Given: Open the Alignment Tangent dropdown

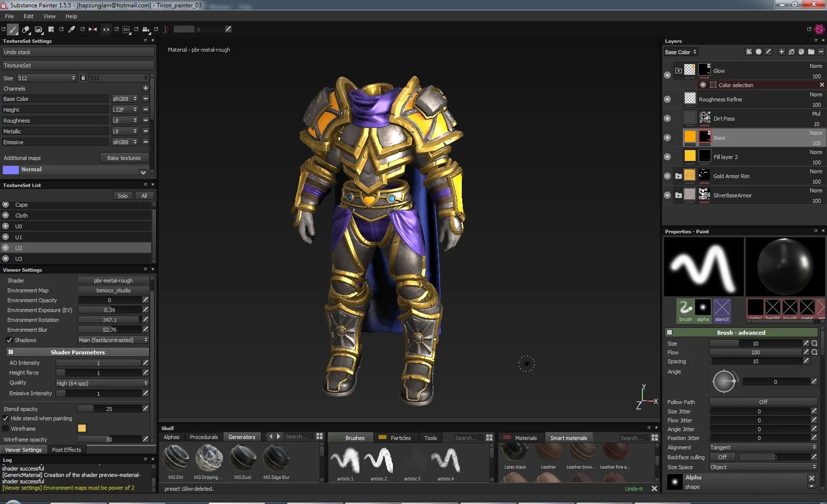Looking at the screenshot, I should click(x=763, y=447).
